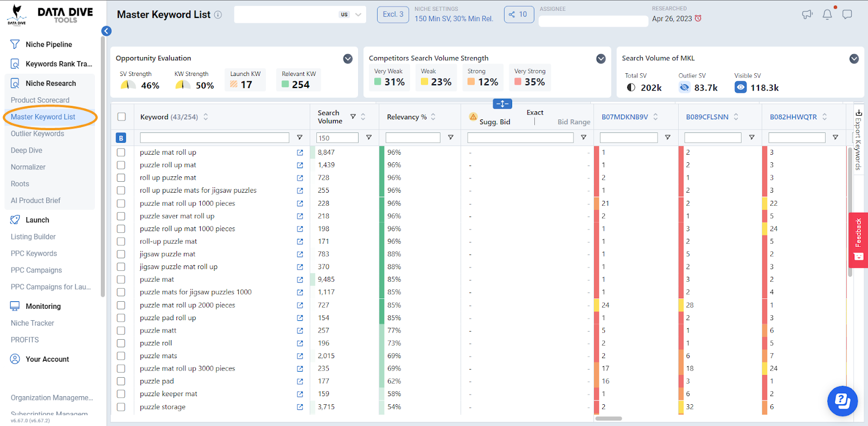The height and width of the screenshot is (426, 868).
Task: Open Keywords Rank Tracker in sidebar
Action: coord(59,64)
